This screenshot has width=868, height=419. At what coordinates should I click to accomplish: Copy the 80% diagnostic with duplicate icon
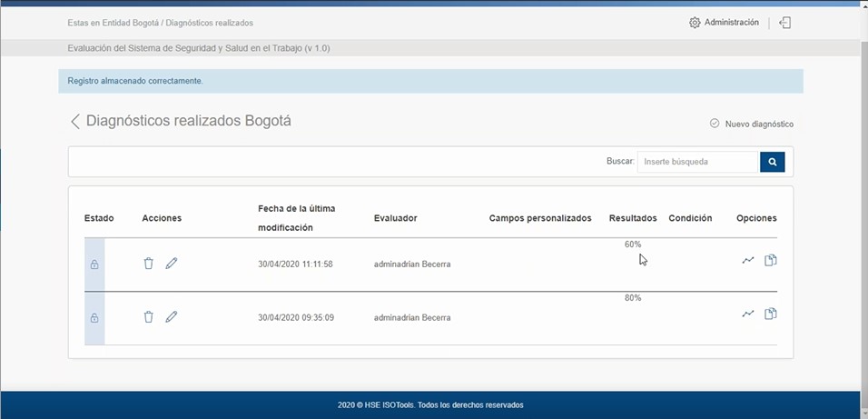[771, 314]
